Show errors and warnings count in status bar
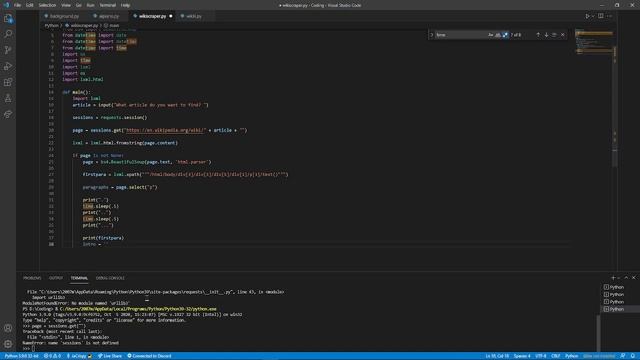The image size is (640, 360). click(x=52, y=356)
